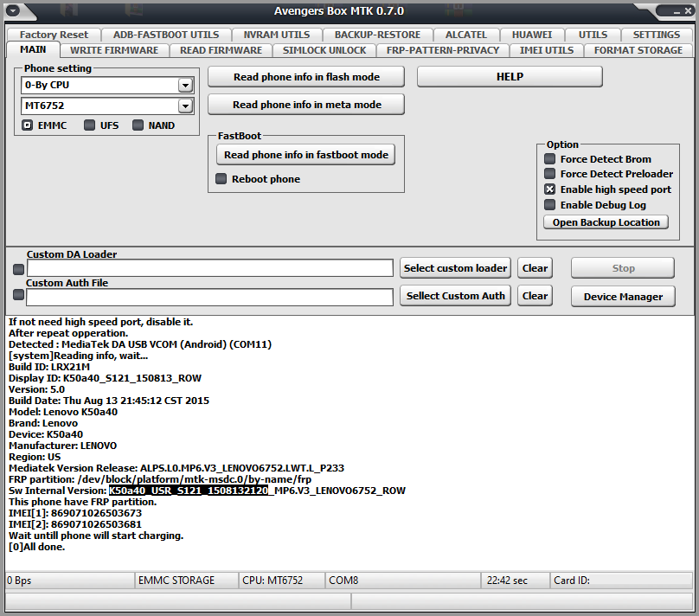Tick the Custom DA Loader checkbox
The image size is (699, 616).
[x=18, y=269]
